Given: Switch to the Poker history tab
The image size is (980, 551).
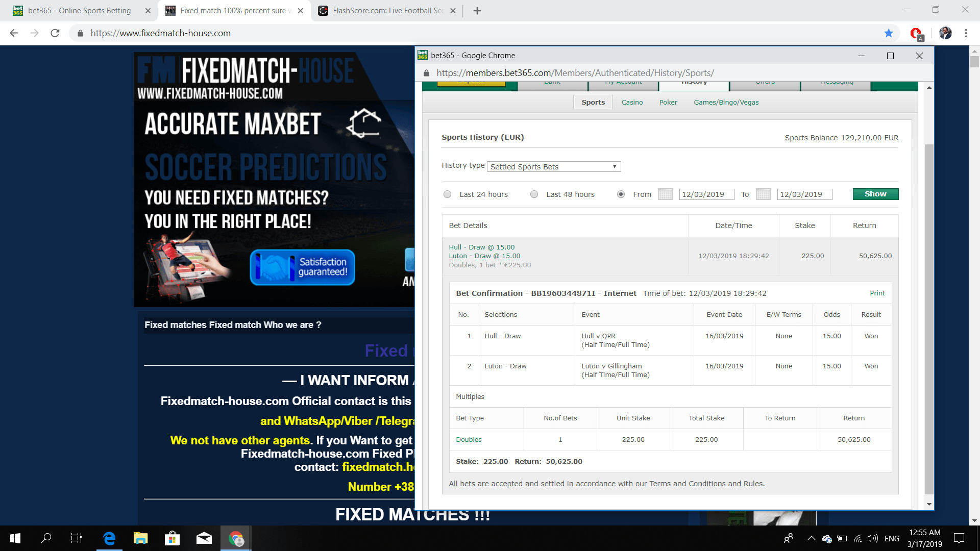Looking at the screenshot, I should 668,103.
